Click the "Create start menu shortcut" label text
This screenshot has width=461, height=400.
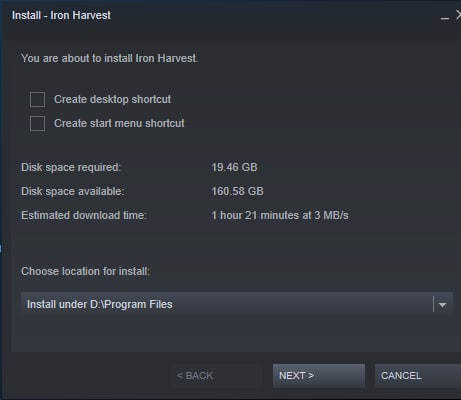tap(119, 123)
